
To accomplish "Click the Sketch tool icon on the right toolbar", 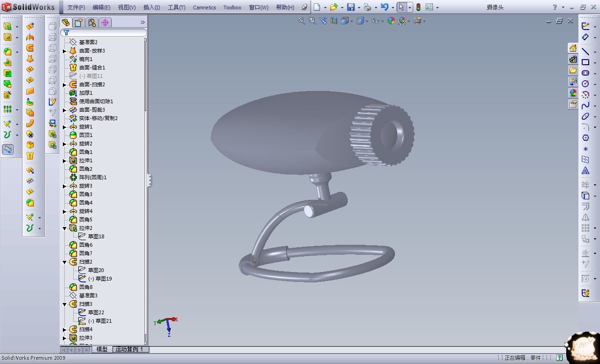I will pyautogui.click(x=585, y=26).
